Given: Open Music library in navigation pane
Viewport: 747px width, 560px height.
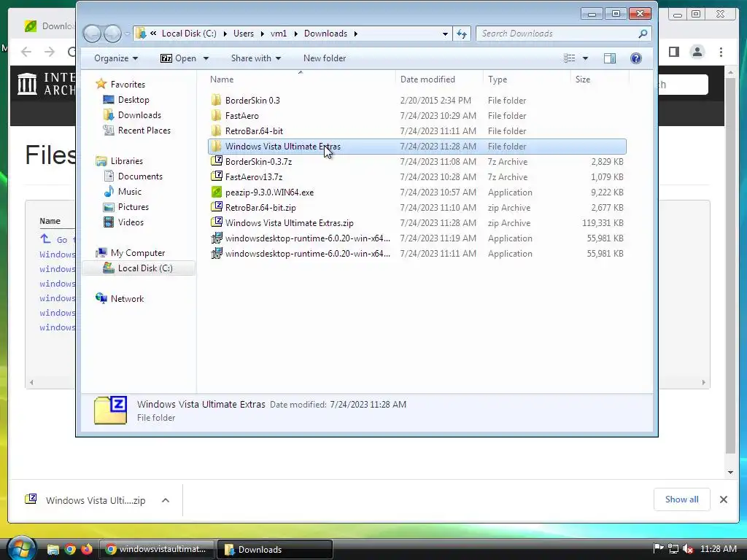Looking at the screenshot, I should [123, 192].
